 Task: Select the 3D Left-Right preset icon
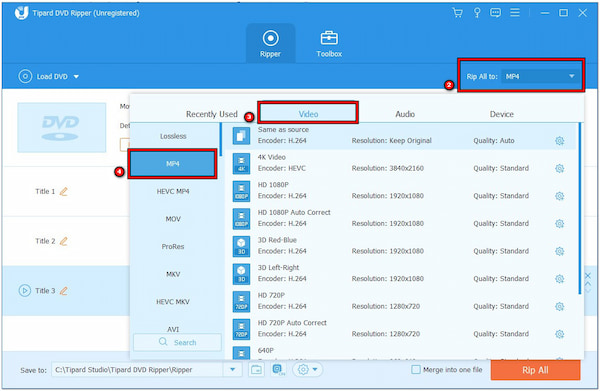[x=241, y=274]
